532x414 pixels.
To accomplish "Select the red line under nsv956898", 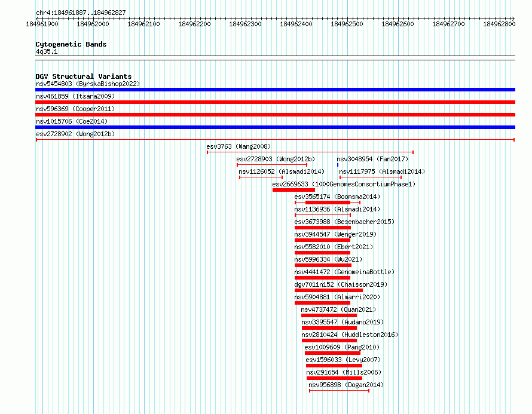I will pyautogui.click(x=339, y=391).
